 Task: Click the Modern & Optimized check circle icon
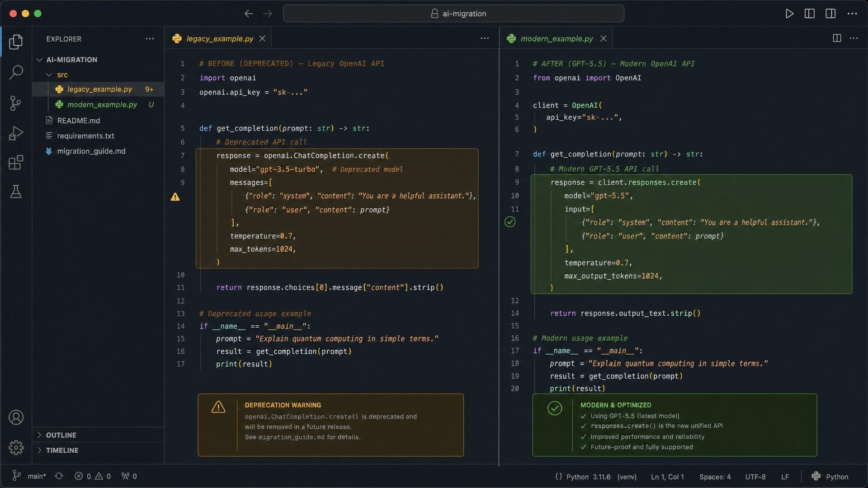pos(555,408)
